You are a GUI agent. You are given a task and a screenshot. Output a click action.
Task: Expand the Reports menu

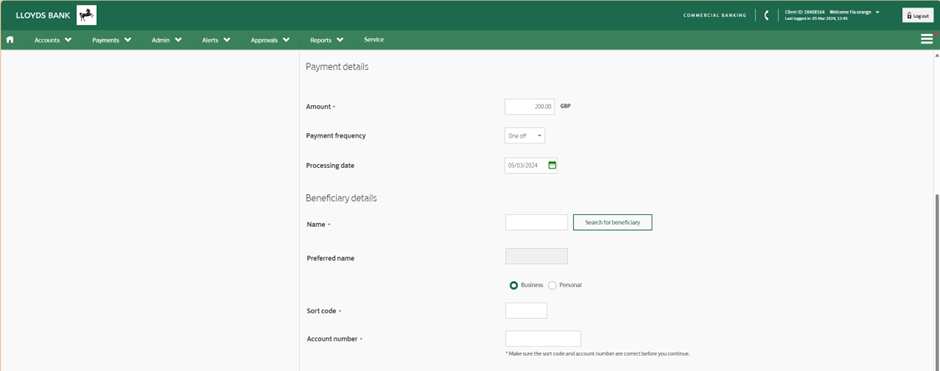327,40
